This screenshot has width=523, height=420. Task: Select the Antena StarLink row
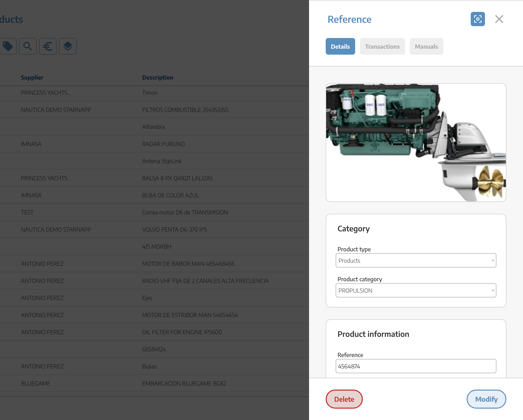coord(154,161)
